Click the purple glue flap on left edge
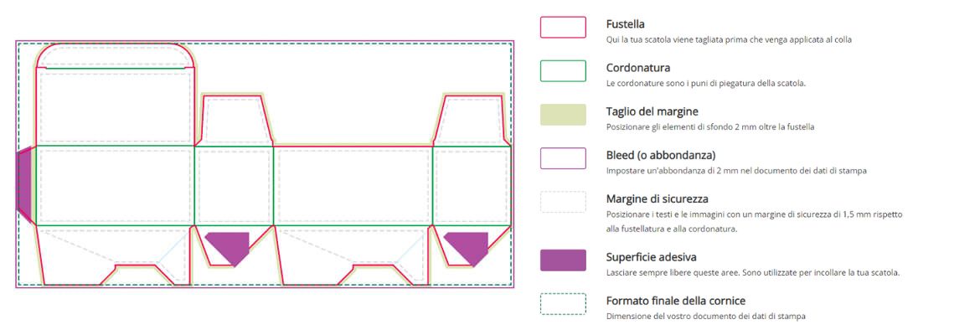 point(24,183)
